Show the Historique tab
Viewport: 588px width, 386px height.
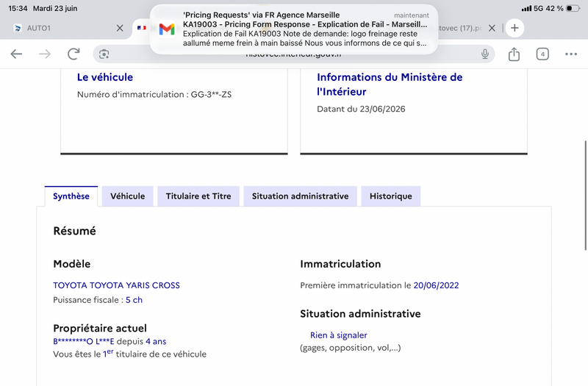click(391, 196)
